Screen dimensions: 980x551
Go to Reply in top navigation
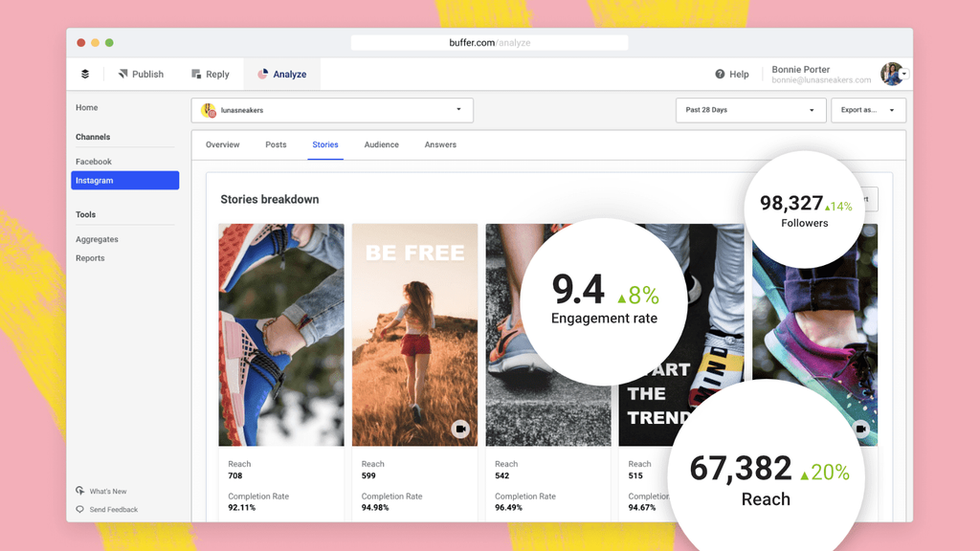[210, 74]
